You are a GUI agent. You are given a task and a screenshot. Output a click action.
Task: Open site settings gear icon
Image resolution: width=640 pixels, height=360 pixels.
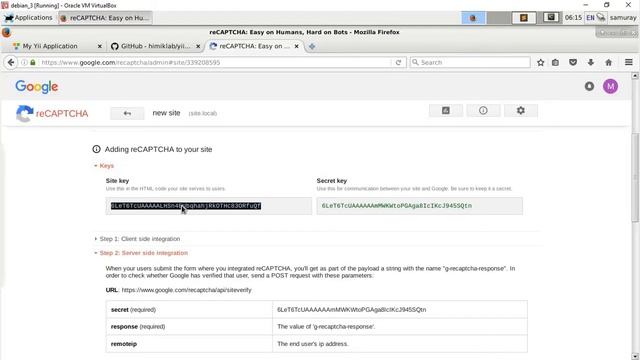click(521, 110)
